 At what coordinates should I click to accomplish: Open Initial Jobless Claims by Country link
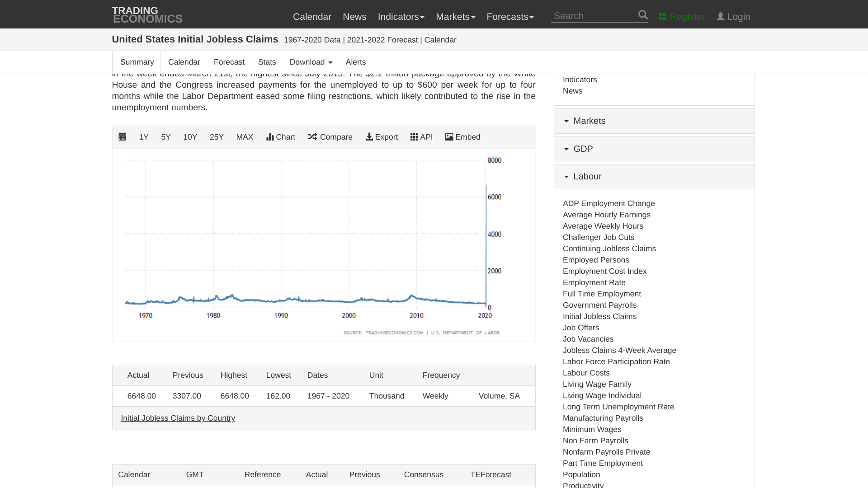pos(178,418)
